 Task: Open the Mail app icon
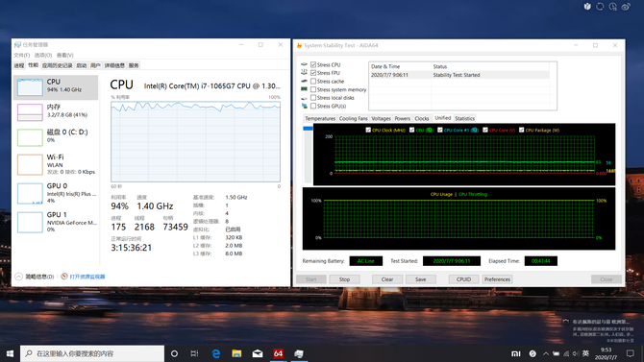pos(258,353)
